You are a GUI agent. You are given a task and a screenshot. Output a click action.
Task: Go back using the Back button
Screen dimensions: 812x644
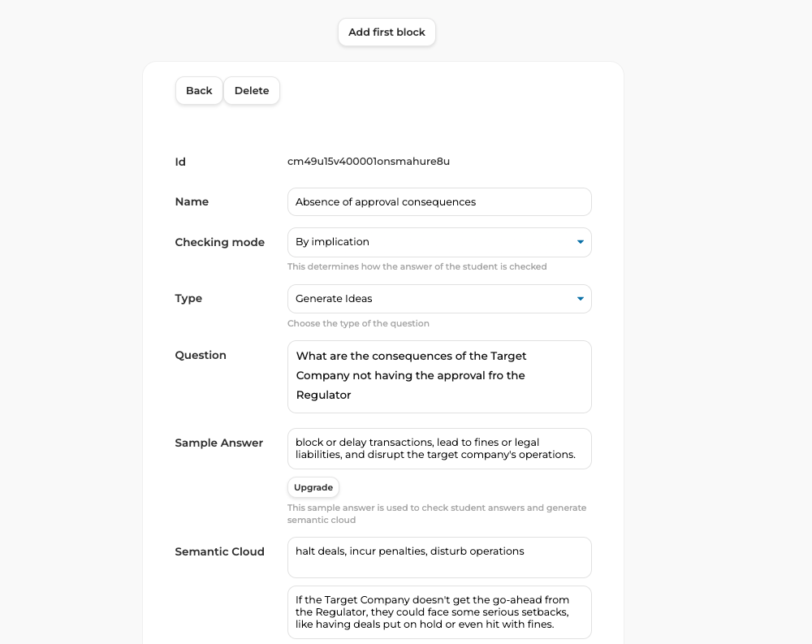point(199,91)
